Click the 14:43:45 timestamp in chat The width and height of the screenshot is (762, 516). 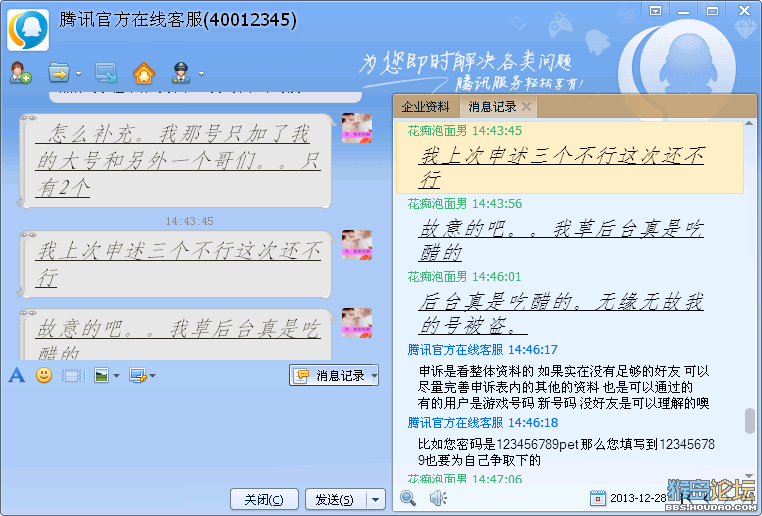click(x=190, y=221)
